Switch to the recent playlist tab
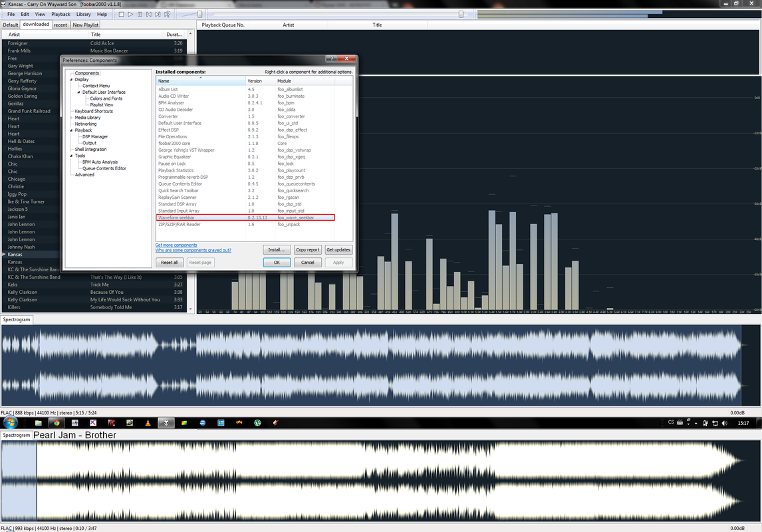 click(x=61, y=25)
